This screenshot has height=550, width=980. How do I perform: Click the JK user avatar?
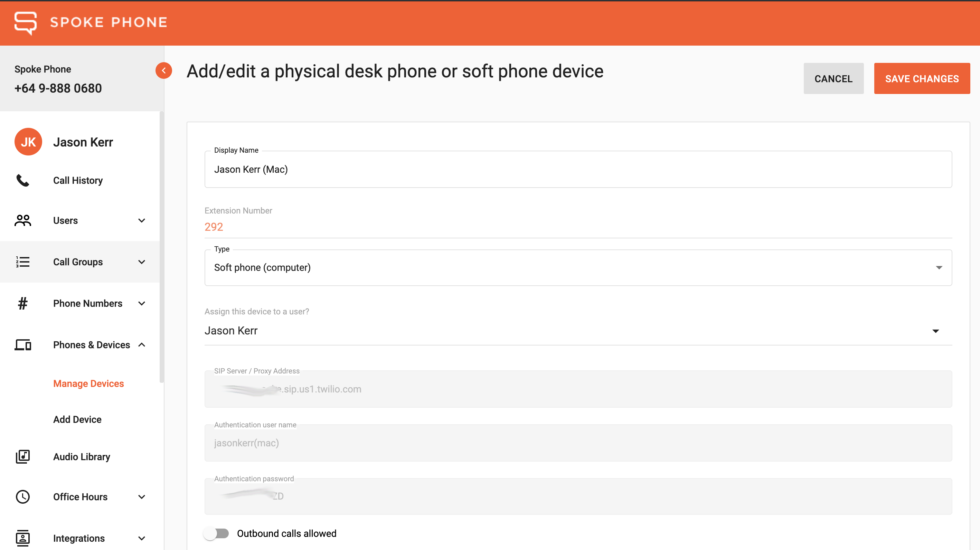pos(28,142)
